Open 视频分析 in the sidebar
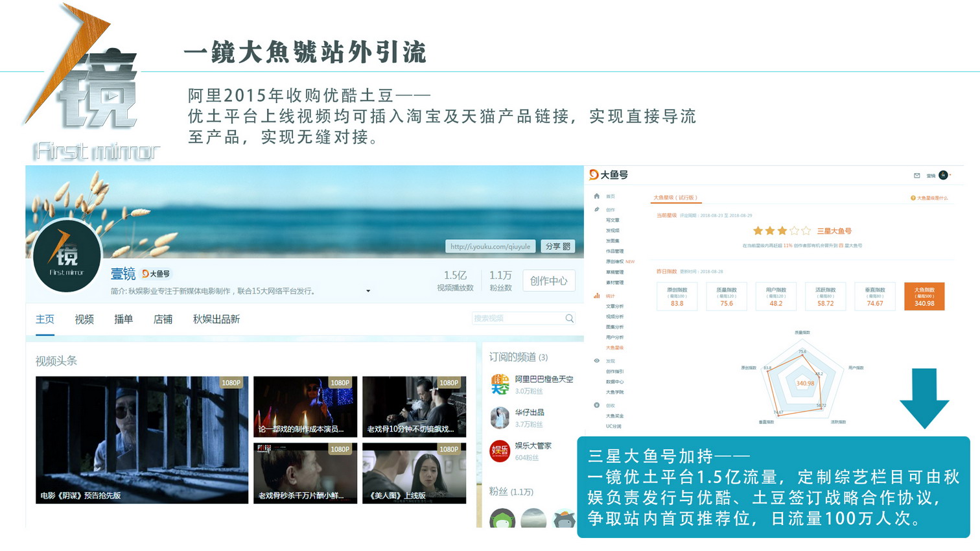 click(614, 316)
